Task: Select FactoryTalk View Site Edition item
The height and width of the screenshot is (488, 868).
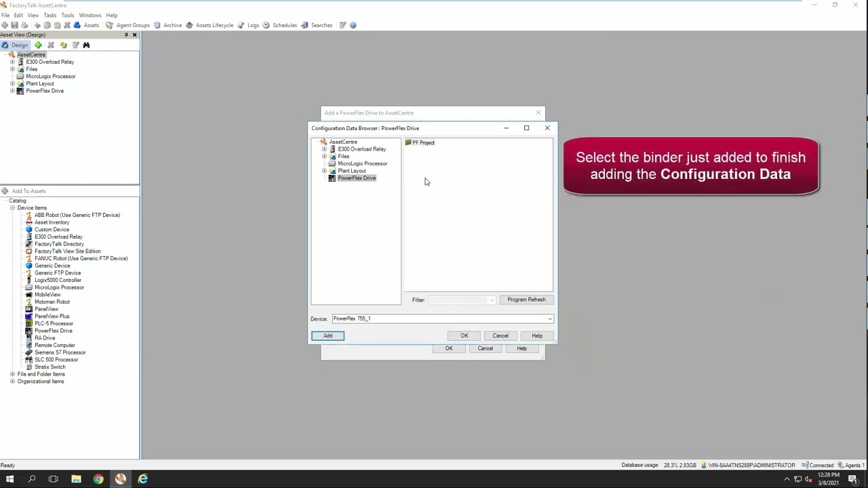Action: (67, 251)
